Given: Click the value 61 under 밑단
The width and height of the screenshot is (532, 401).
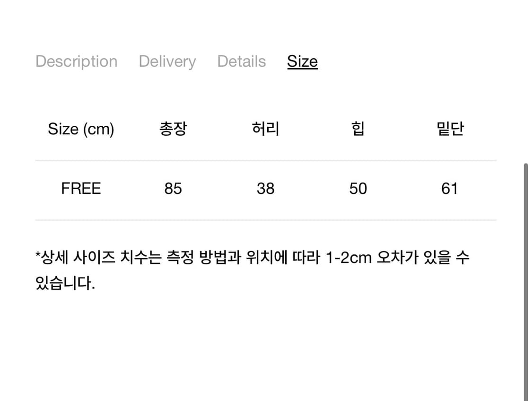Looking at the screenshot, I should [449, 188].
